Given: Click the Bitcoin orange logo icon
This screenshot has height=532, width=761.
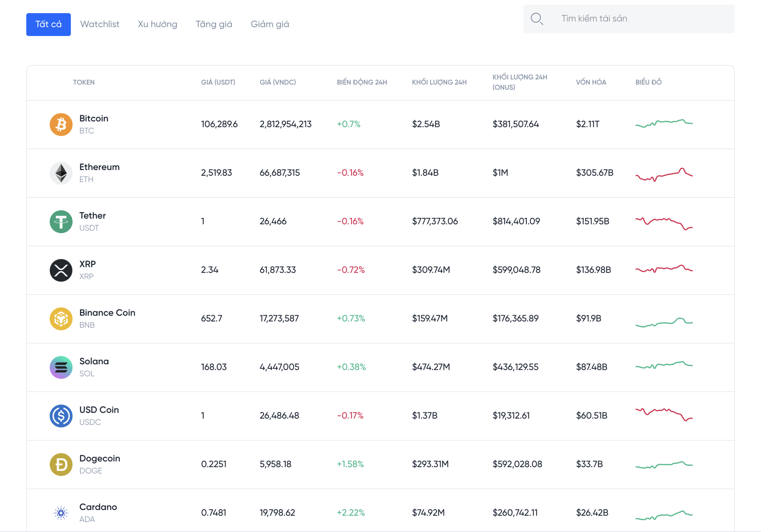Looking at the screenshot, I should coord(61,125).
